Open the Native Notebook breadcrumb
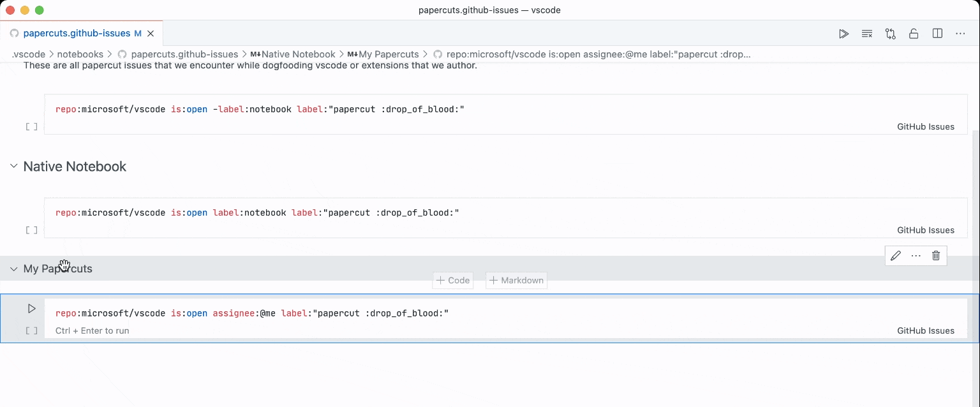This screenshot has width=980, height=407. click(298, 54)
